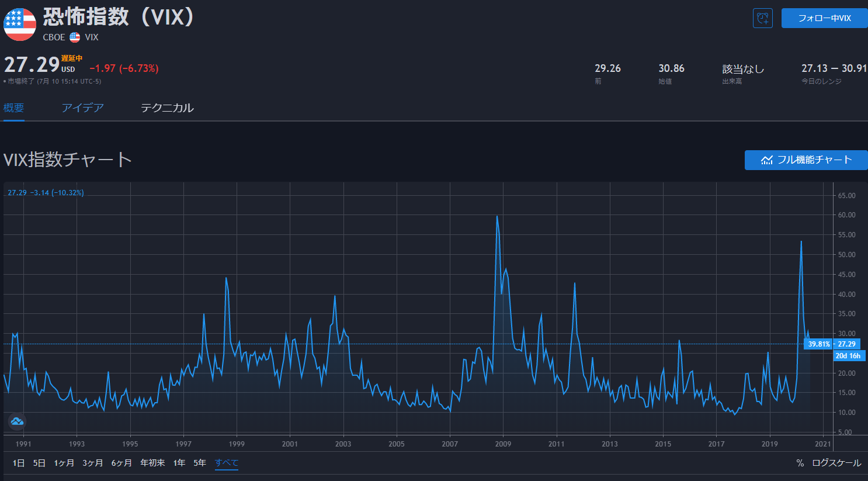This screenshot has height=481, width=868.
Task: Click the US flag VIX logo
Action: click(x=20, y=25)
